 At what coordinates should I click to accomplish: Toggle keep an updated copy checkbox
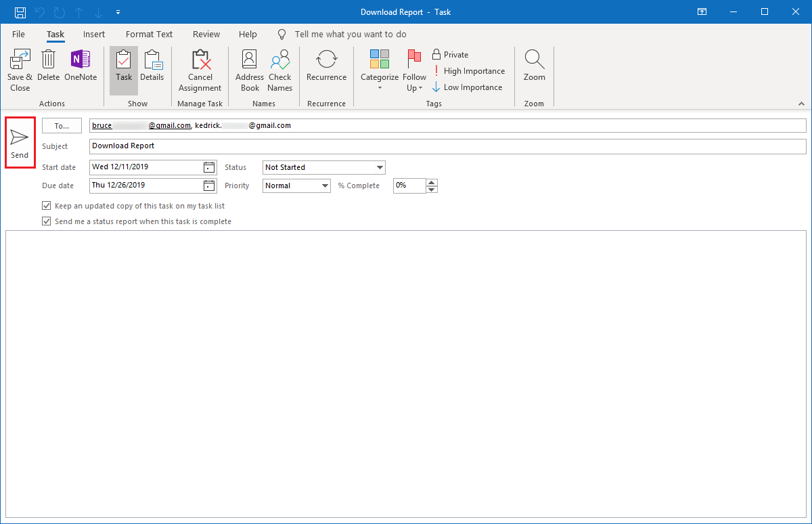click(47, 206)
